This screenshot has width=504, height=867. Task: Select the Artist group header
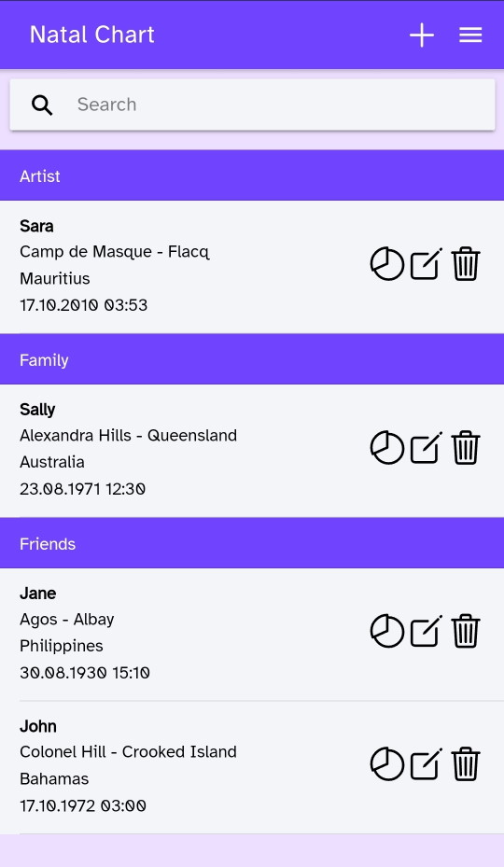[x=252, y=175]
